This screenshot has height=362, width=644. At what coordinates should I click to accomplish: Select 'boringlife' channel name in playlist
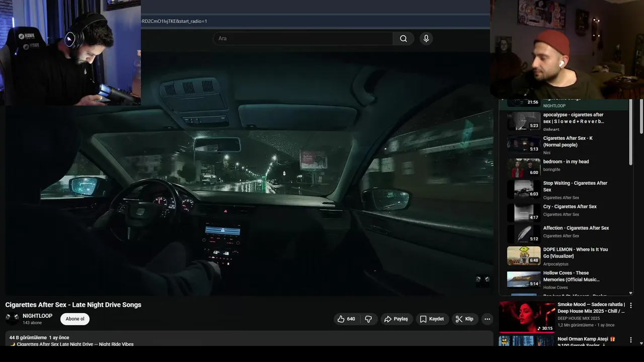(552, 169)
